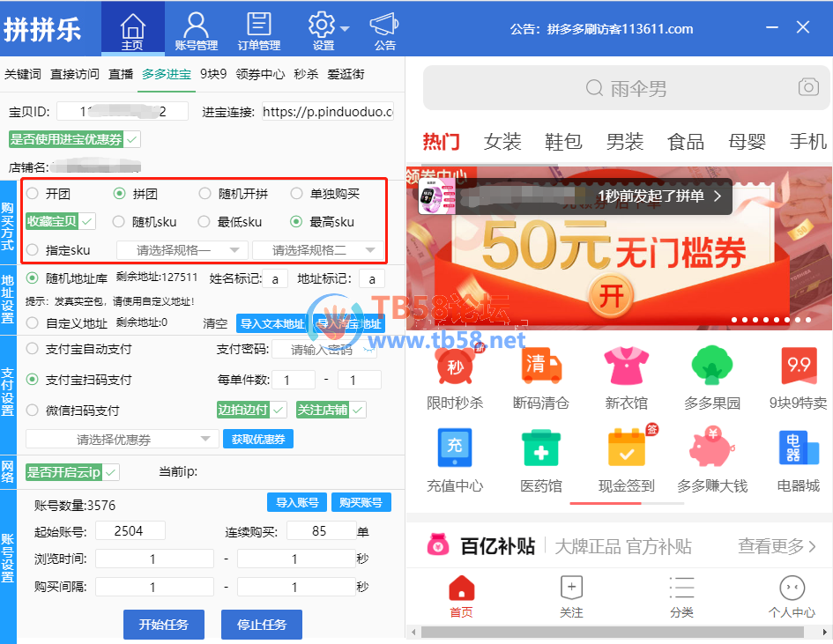Click 获取优惠券 button
This screenshot has width=833, height=644.
pos(258,439)
